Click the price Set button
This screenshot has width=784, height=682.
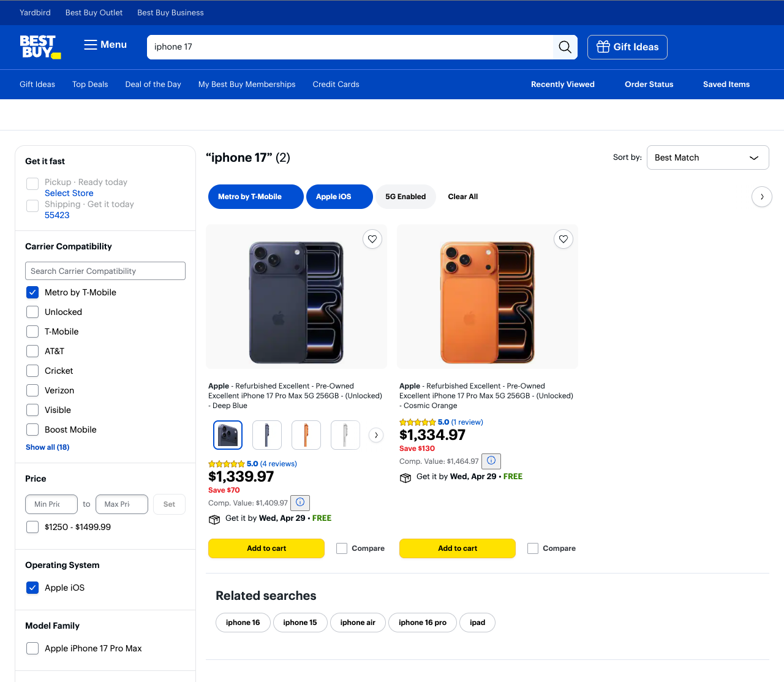169,504
